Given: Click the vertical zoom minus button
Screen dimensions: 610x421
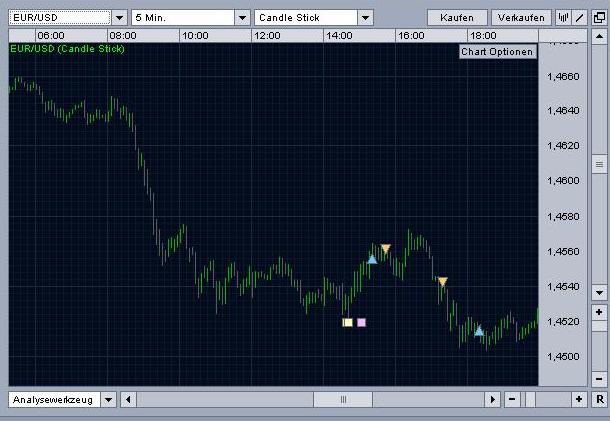Looking at the screenshot, I should (x=599, y=379).
